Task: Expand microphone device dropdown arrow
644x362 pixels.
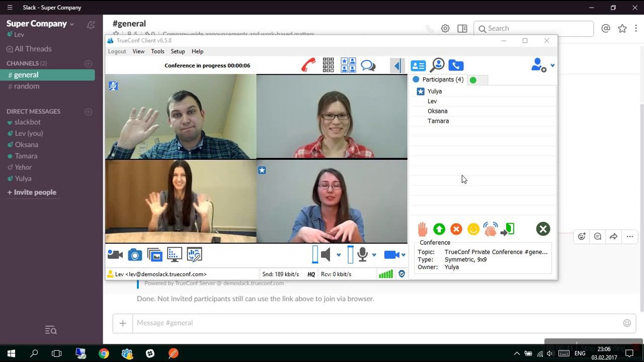Action: (374, 255)
